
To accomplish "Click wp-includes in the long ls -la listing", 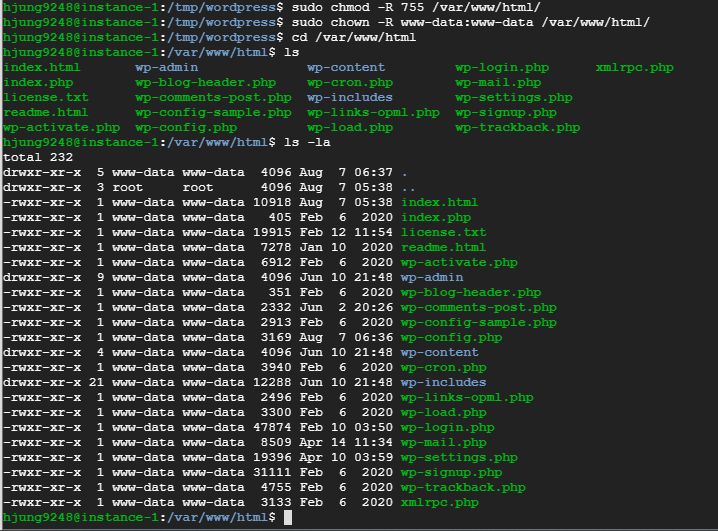I will tap(443, 382).
